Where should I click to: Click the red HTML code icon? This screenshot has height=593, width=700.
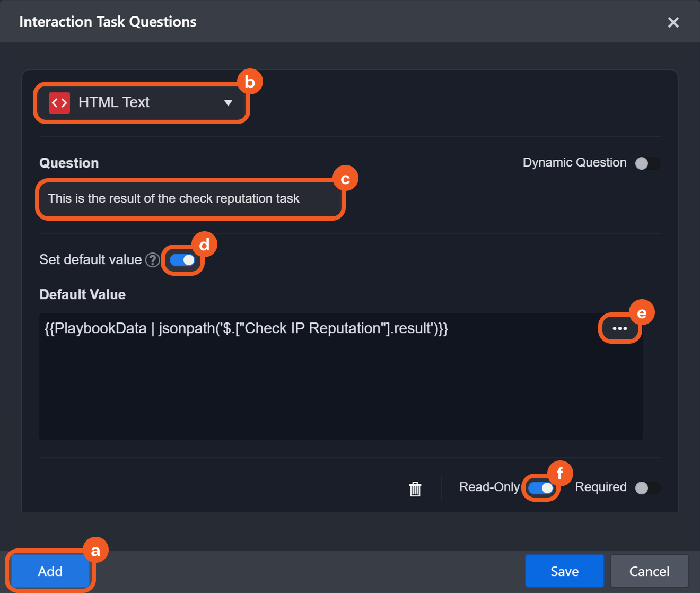click(x=59, y=103)
